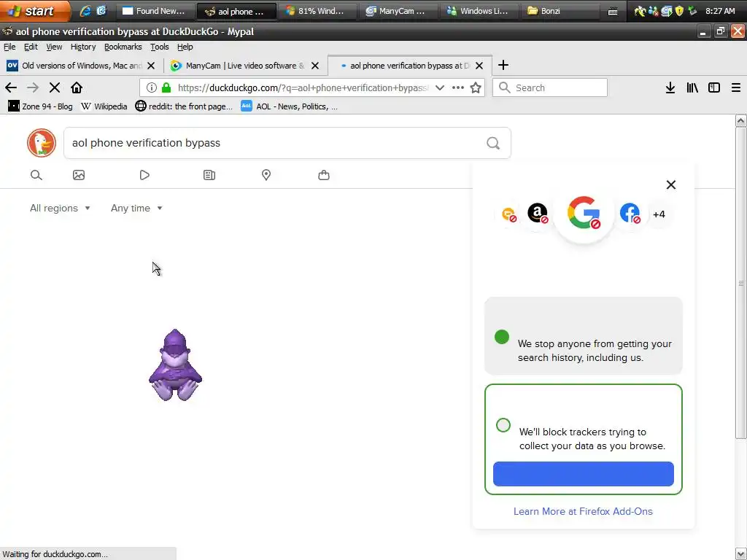Open the downloads panel
Viewport: 747px width, 560px height.
pos(670,87)
